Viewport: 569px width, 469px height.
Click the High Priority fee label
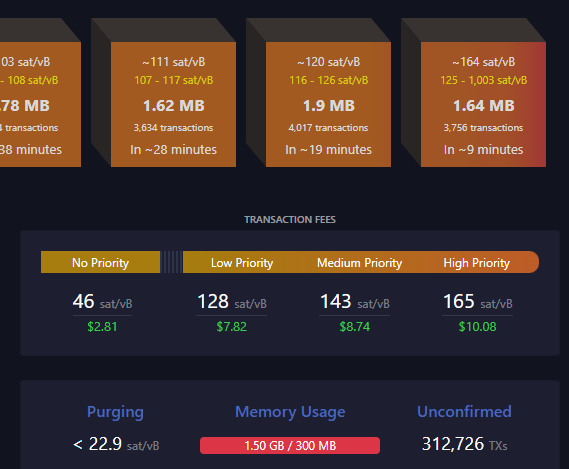(476, 262)
